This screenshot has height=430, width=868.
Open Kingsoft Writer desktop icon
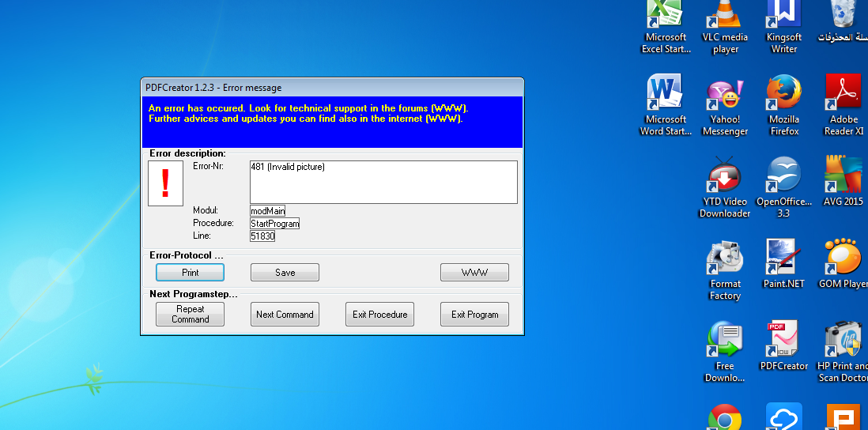click(784, 27)
